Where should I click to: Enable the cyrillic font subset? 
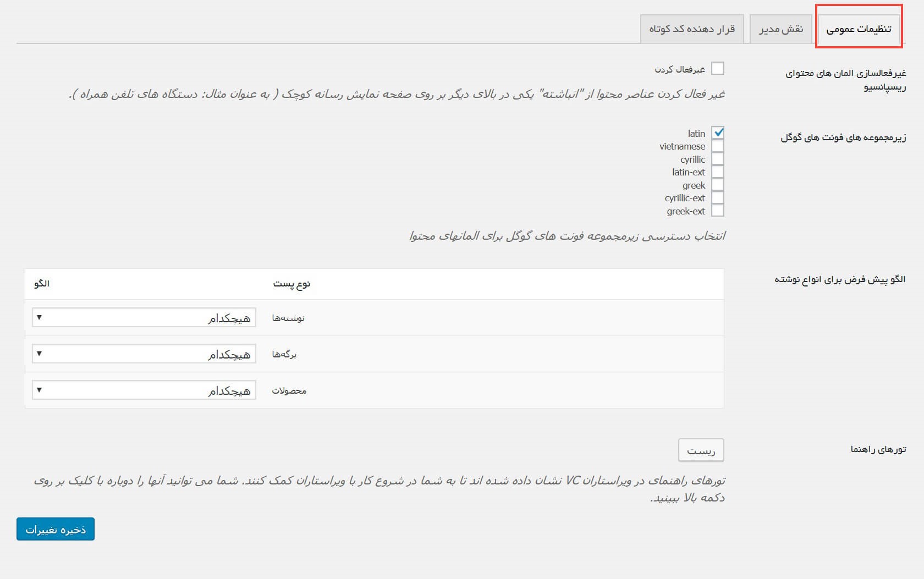tap(718, 159)
